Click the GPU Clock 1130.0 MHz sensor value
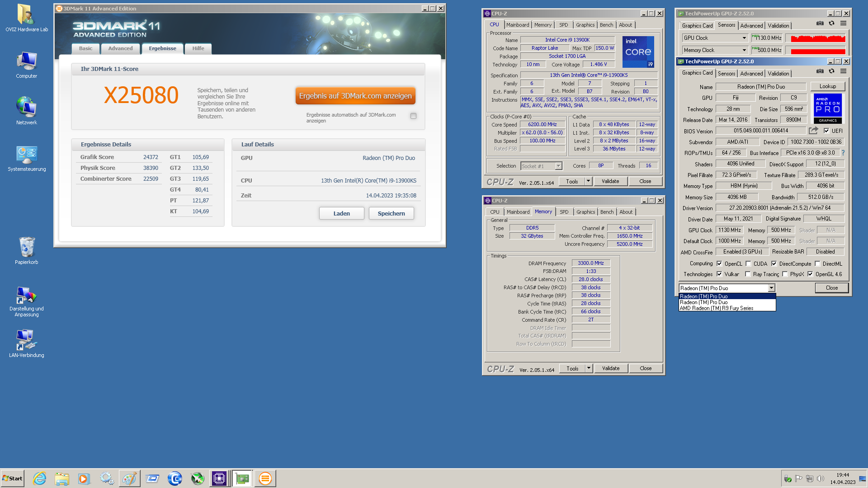The image size is (868, 488). (767, 38)
